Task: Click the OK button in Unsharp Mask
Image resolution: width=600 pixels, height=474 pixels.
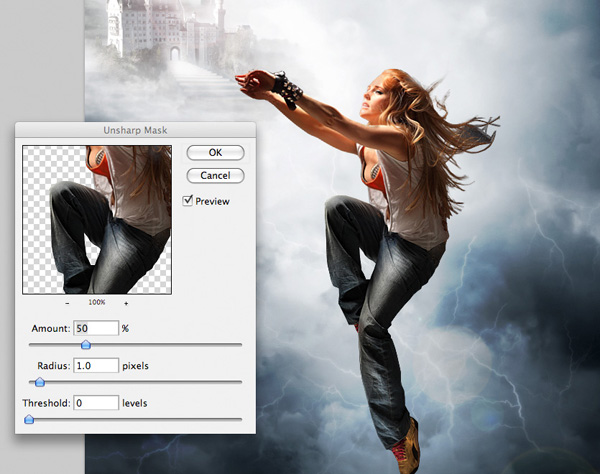Action: 215,153
